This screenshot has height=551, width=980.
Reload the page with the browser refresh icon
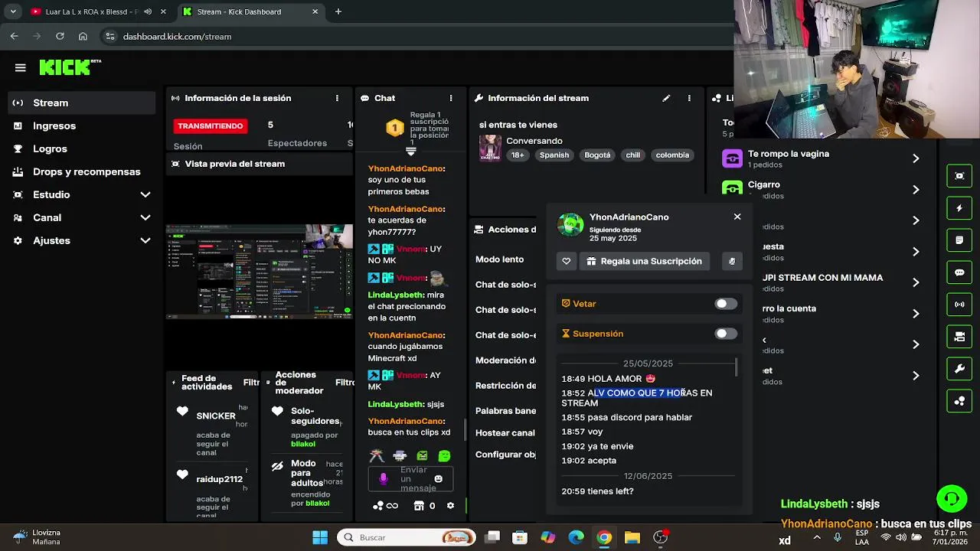tap(60, 36)
